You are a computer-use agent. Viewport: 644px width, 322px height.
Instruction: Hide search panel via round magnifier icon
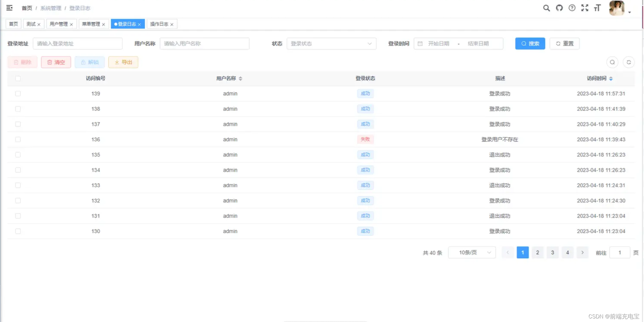coord(612,62)
